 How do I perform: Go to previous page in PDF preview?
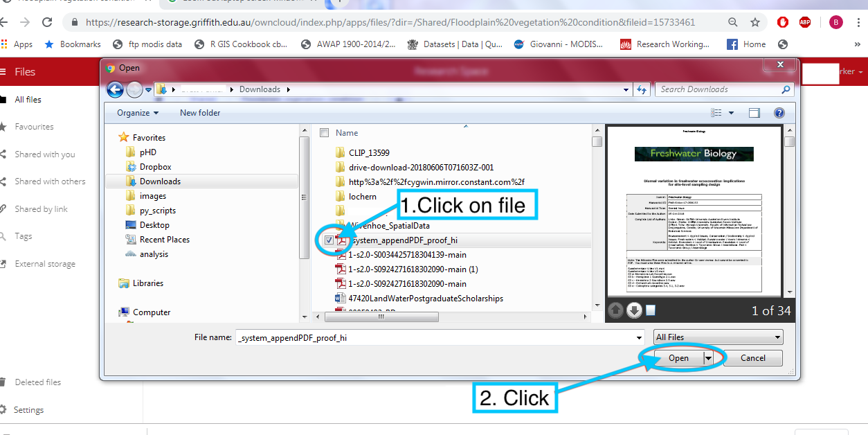615,310
